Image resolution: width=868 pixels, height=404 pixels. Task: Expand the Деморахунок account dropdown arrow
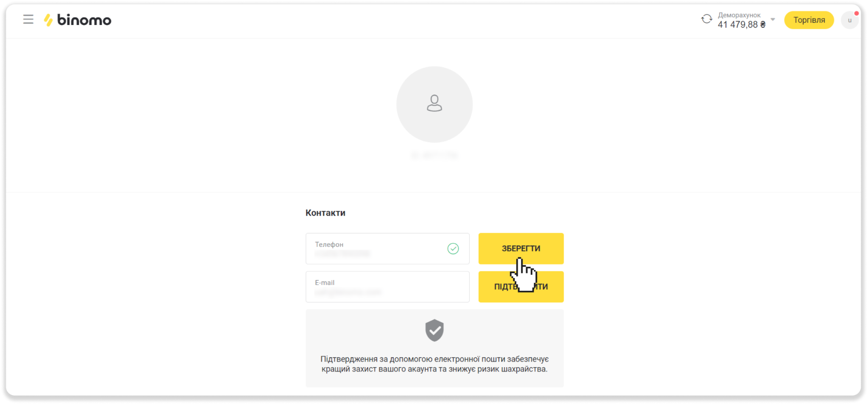[x=773, y=20]
